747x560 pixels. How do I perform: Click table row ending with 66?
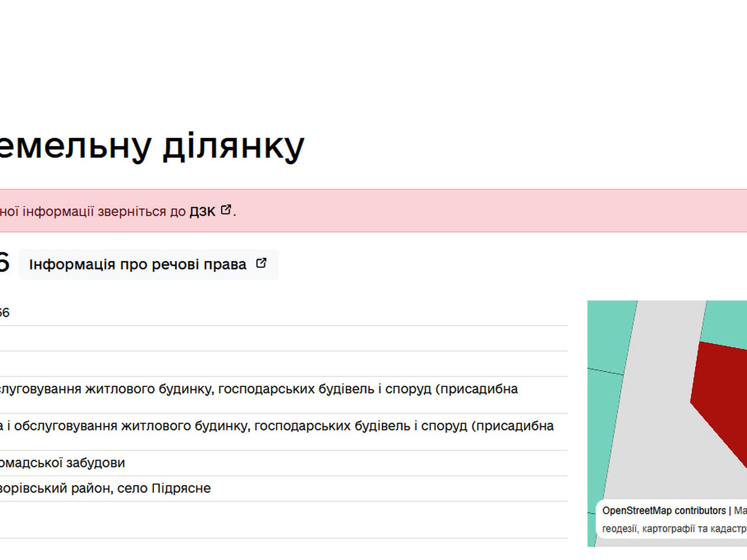pyautogui.click(x=4, y=313)
